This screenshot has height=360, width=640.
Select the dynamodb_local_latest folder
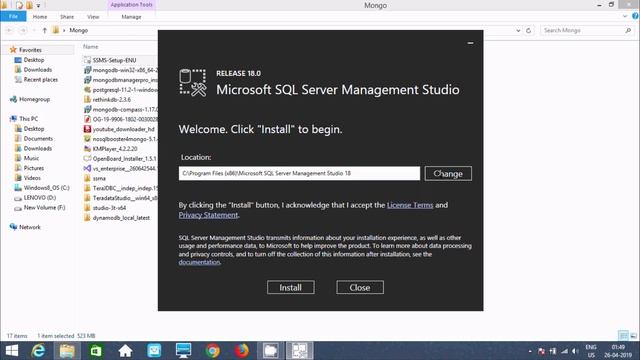121,218
